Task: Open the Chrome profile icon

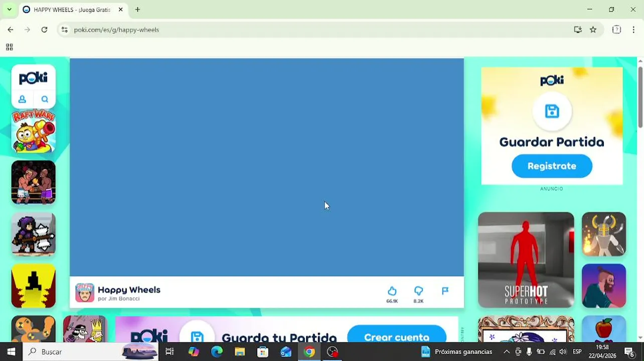Action: [x=616, y=30]
